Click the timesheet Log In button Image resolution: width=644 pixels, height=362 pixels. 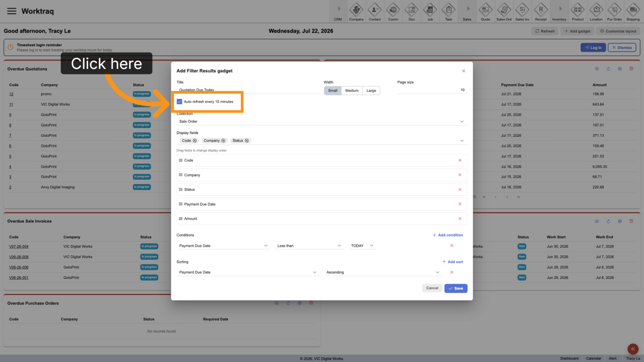tap(593, 48)
